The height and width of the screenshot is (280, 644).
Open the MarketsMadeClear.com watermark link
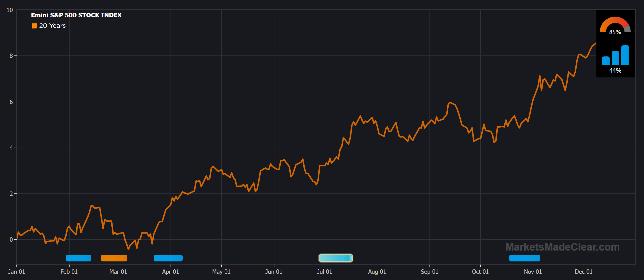tap(562, 247)
